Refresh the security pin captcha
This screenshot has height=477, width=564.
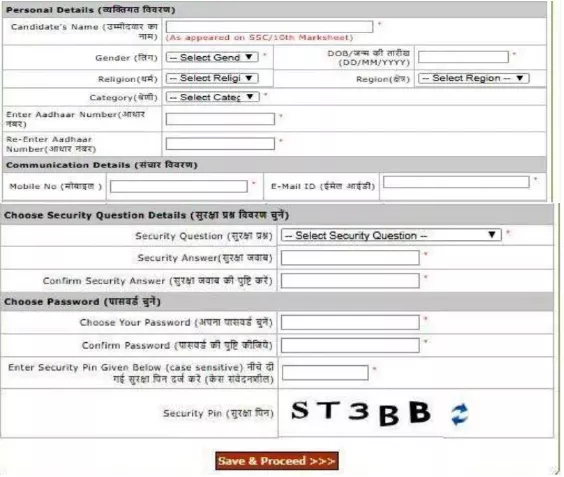(x=460, y=414)
